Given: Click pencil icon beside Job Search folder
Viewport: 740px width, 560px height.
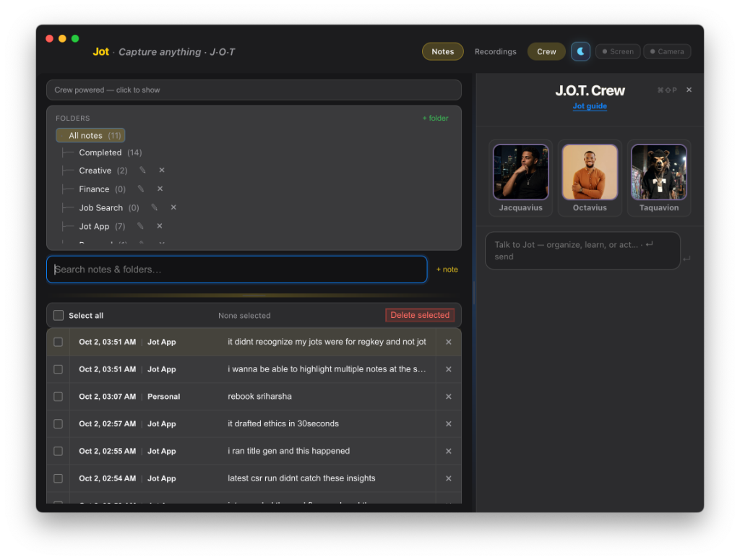Looking at the screenshot, I should [x=155, y=207].
